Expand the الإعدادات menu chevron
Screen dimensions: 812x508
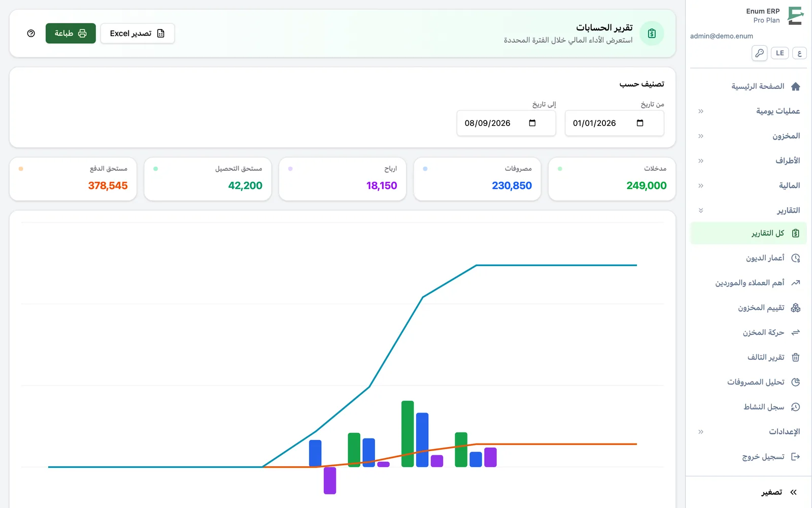click(x=701, y=432)
